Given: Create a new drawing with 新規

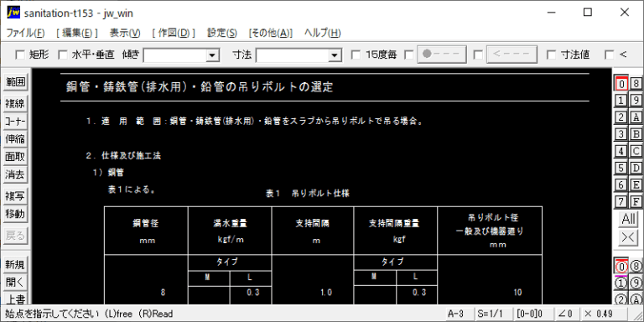Looking at the screenshot, I should [16, 265].
